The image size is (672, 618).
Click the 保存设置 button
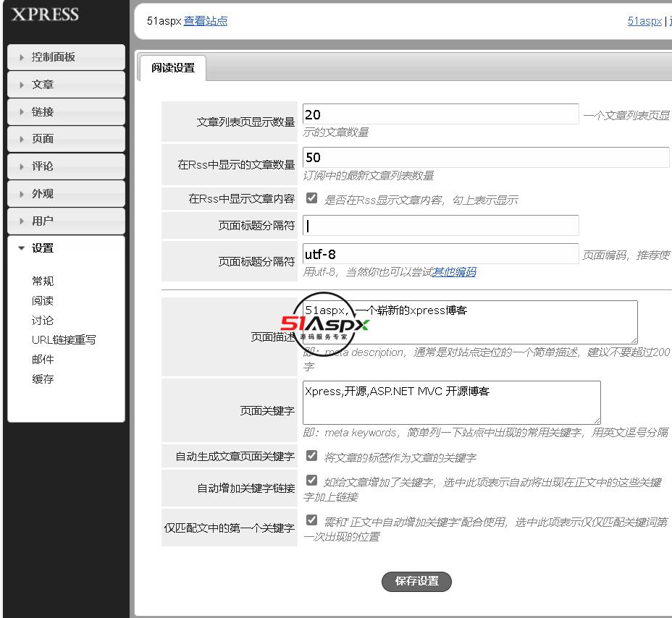click(416, 581)
